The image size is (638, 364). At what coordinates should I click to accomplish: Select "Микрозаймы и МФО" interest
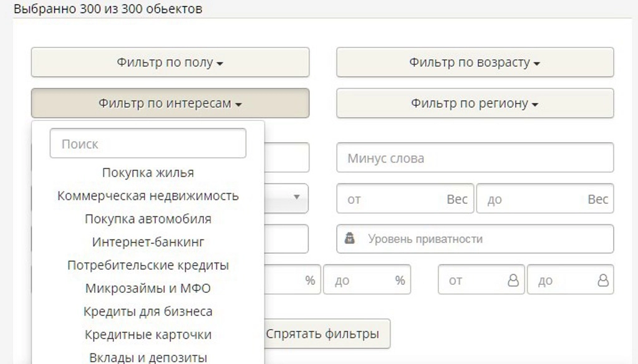(x=148, y=289)
